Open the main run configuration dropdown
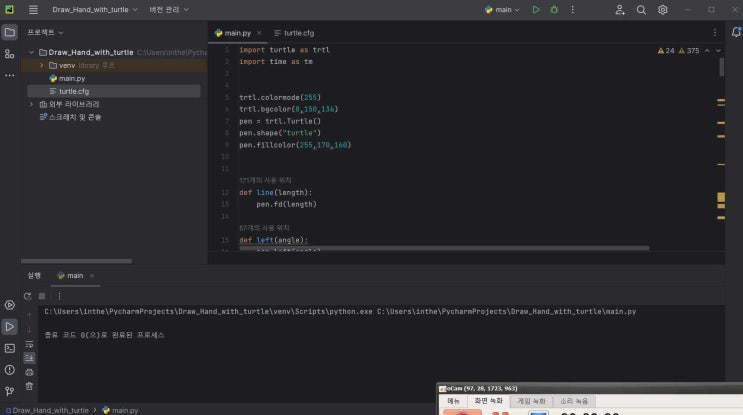743x415 pixels. point(503,9)
